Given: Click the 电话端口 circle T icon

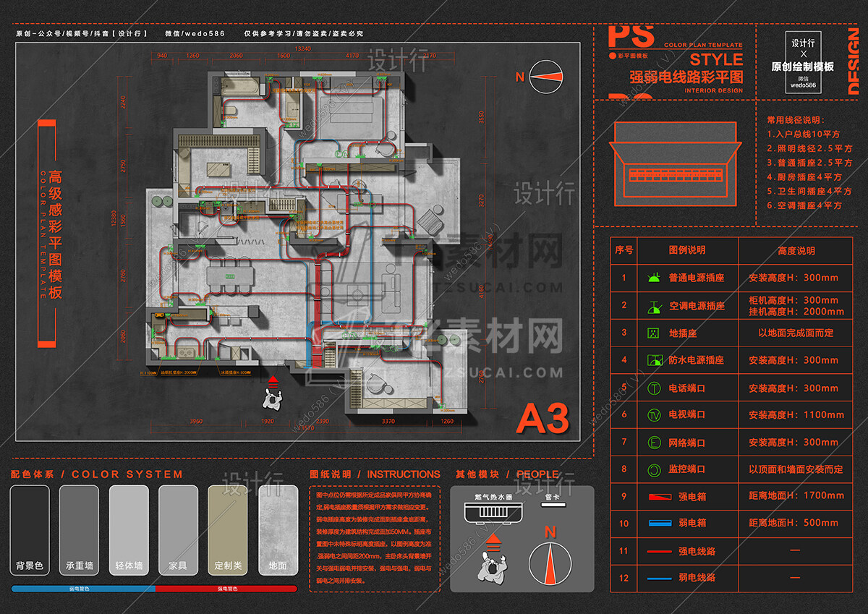Looking at the screenshot, I should [x=654, y=388].
